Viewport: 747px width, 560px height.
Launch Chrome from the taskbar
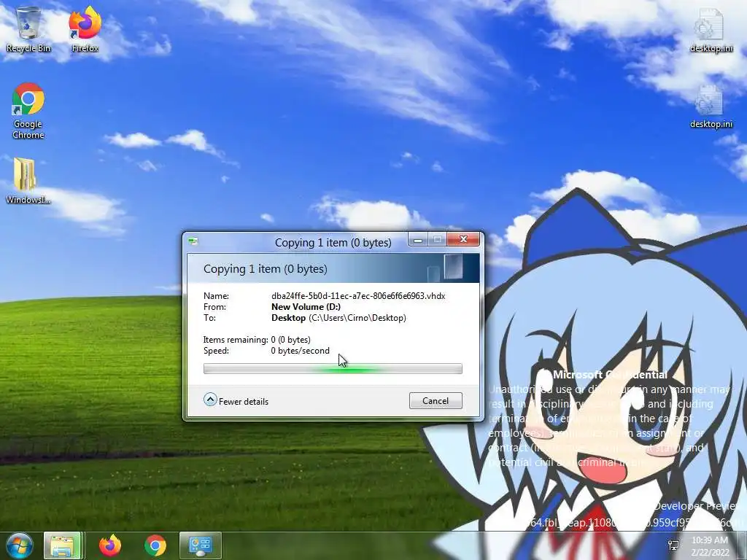(x=155, y=545)
